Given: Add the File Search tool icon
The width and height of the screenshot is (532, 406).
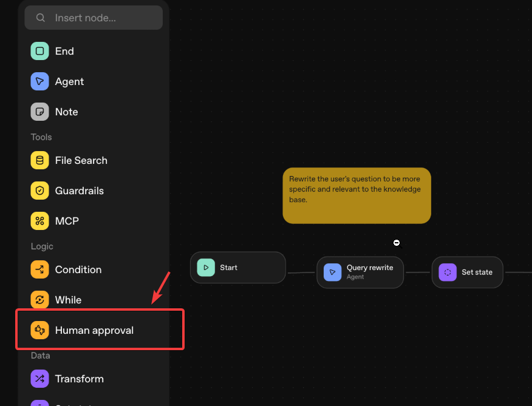Looking at the screenshot, I should click(x=39, y=160).
